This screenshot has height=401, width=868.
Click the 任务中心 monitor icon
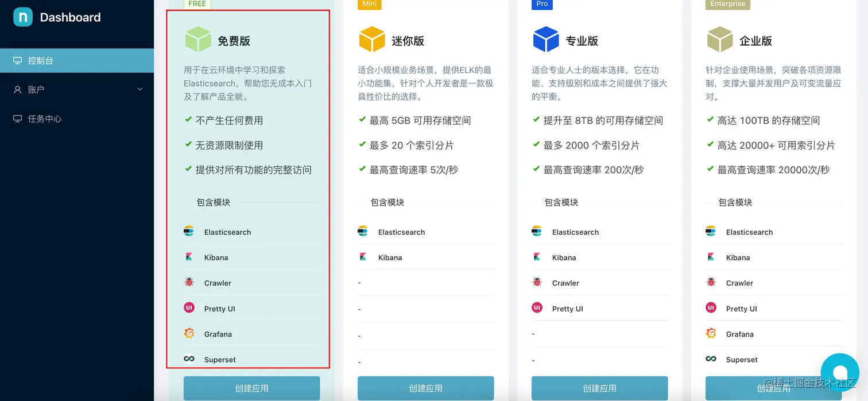click(17, 119)
